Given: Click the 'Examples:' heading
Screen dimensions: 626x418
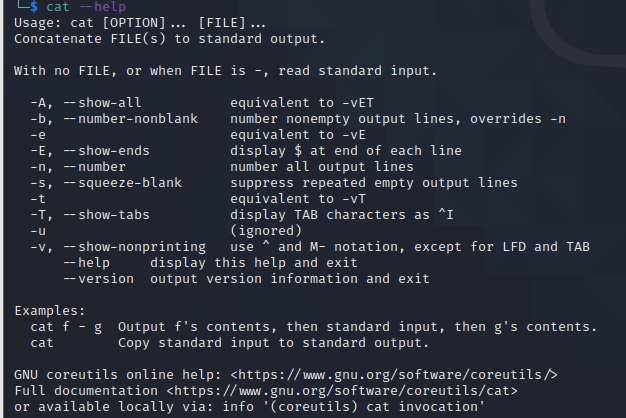Looking at the screenshot, I should click(50, 311).
